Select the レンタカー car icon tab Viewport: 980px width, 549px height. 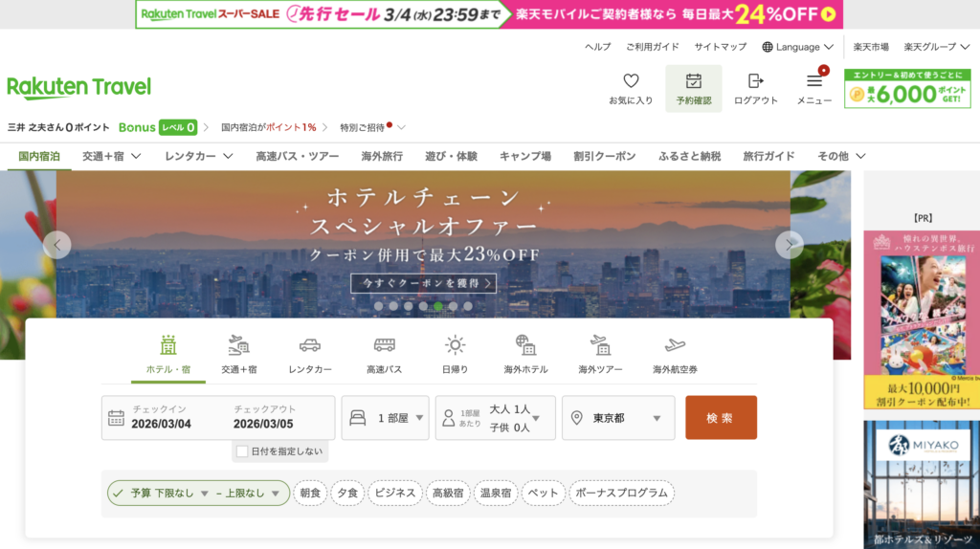click(x=310, y=345)
